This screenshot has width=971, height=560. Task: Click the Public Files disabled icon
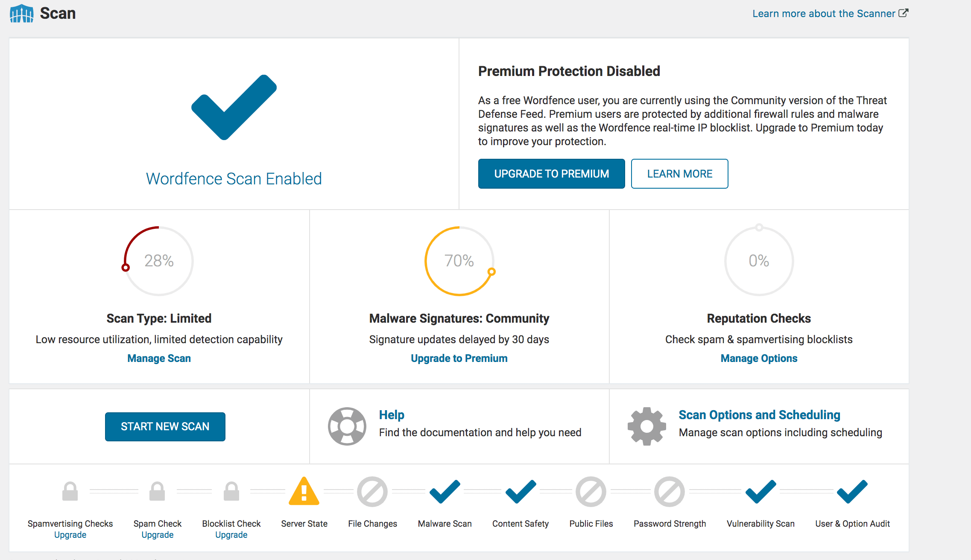[591, 492]
